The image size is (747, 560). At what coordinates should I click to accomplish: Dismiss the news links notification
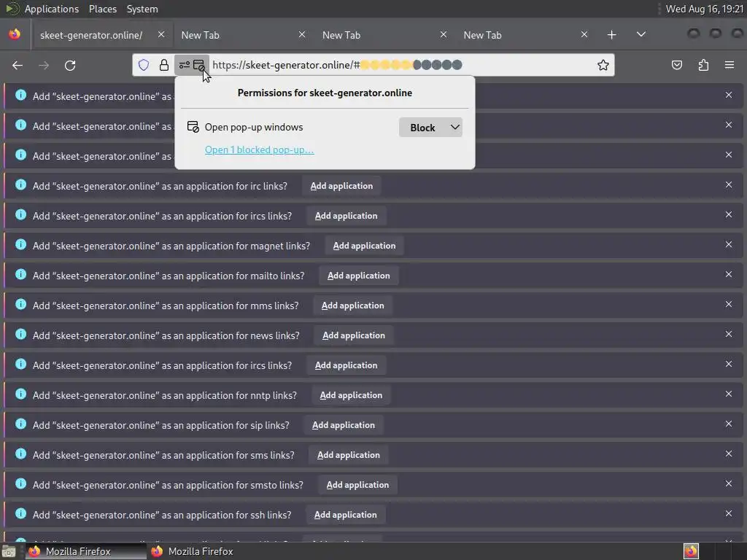729,334
